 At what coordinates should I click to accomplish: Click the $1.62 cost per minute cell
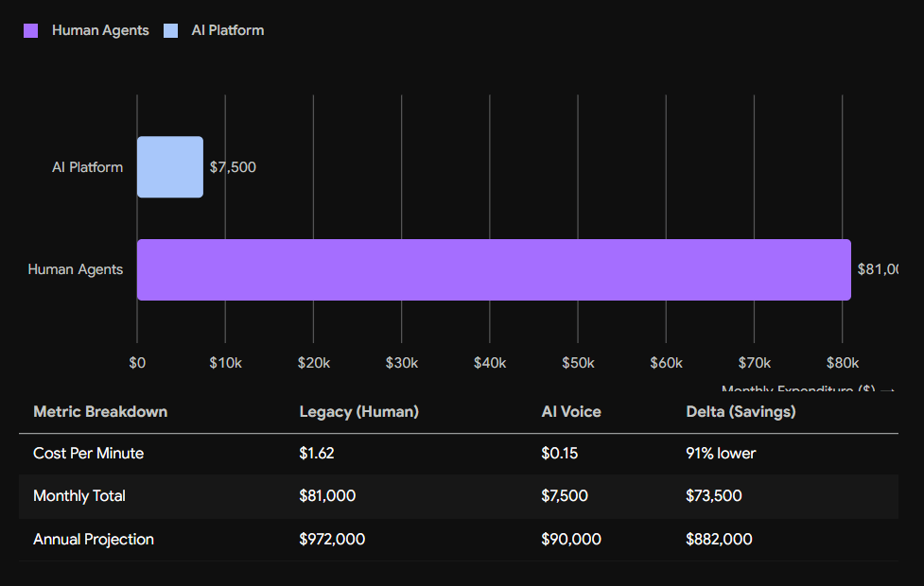(317, 454)
